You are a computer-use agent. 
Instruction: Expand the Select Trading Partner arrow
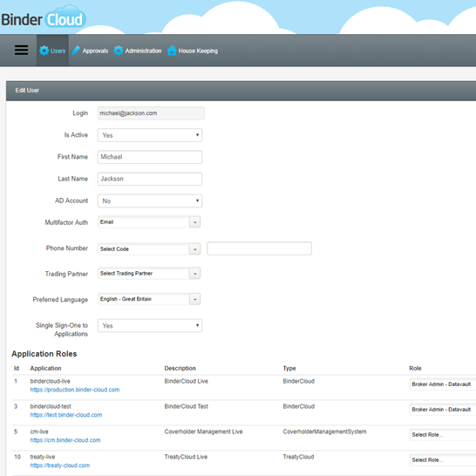pyautogui.click(x=195, y=274)
